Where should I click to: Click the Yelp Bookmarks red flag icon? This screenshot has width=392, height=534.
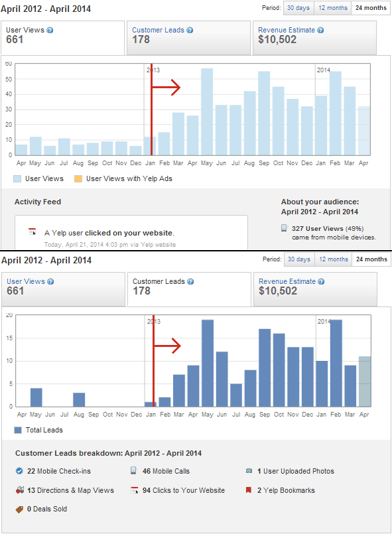(249, 490)
